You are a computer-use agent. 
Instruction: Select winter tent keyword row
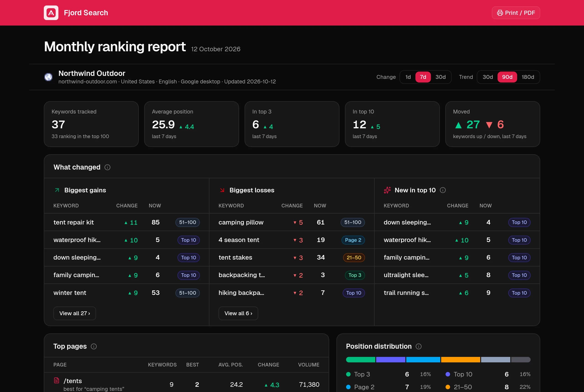[127, 293]
